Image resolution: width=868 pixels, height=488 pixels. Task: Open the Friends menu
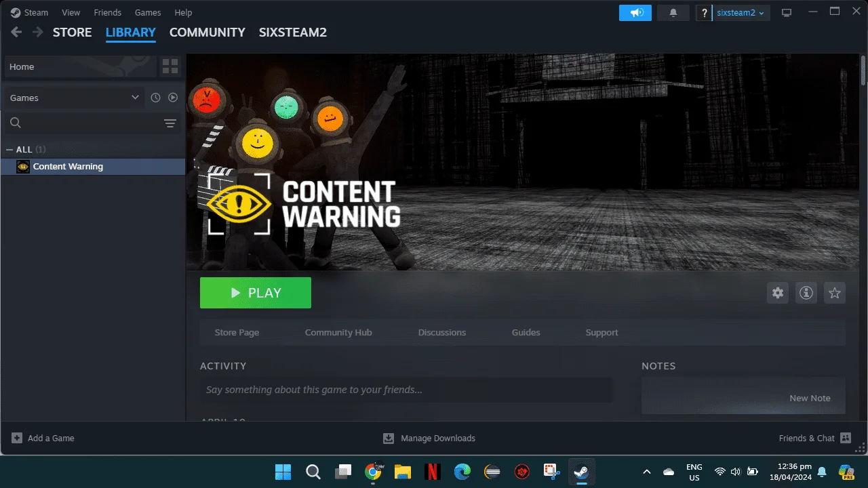pyautogui.click(x=107, y=12)
